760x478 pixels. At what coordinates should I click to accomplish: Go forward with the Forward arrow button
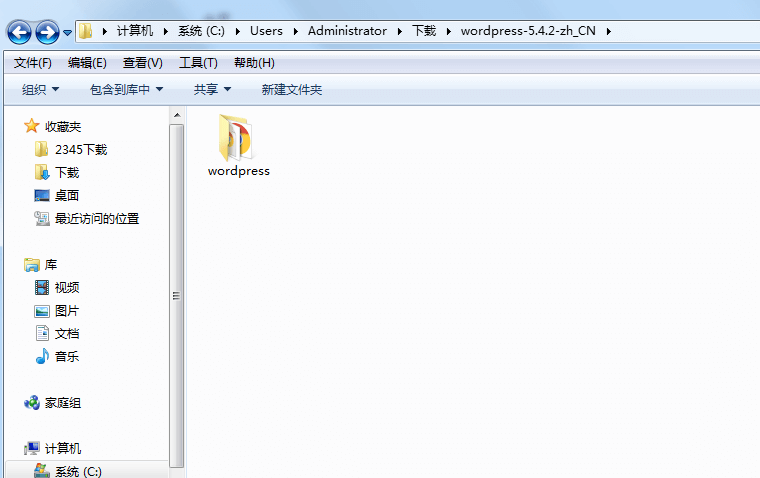[48, 32]
